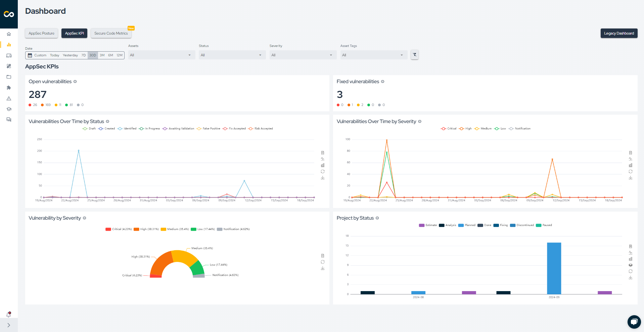The height and width of the screenshot is (332, 644).
Task: Switch the Status chart to bar view
Action: pyautogui.click(x=323, y=165)
